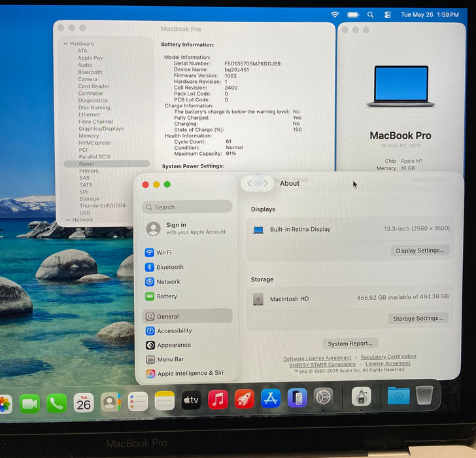Click the Wi-Fi status icon in menu bar
The height and width of the screenshot is (458, 476).
coord(335,14)
